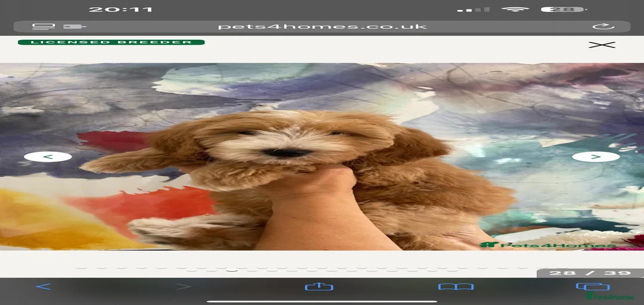644x305 pixels.
Task: Click the Licensed Breeder badge
Action: [111, 42]
